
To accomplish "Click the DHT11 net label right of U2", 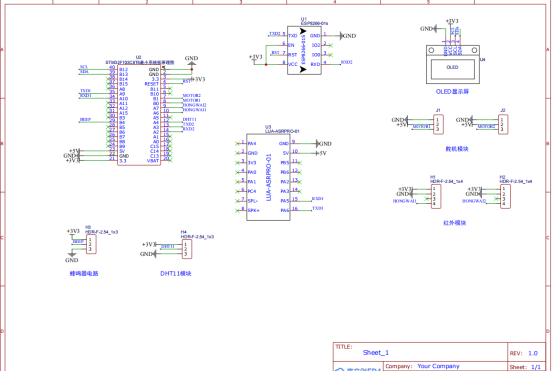I will pos(189,120).
